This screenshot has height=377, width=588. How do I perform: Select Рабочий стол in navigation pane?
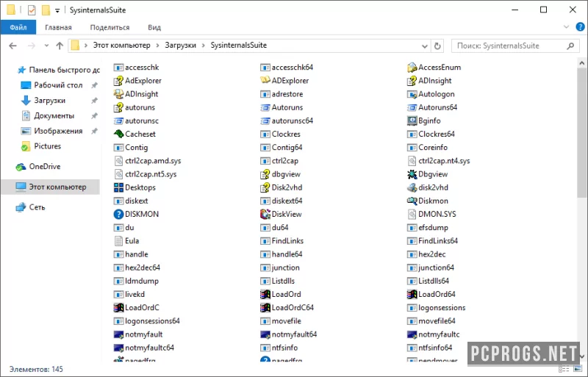58,85
